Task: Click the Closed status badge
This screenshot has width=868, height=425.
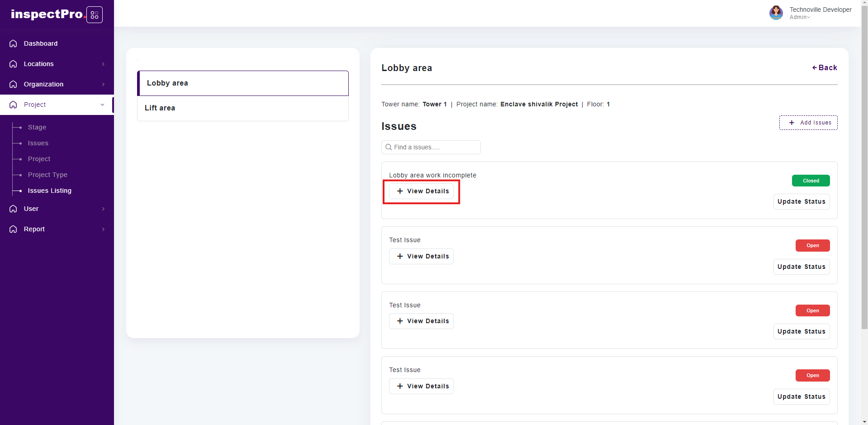Action: (811, 181)
